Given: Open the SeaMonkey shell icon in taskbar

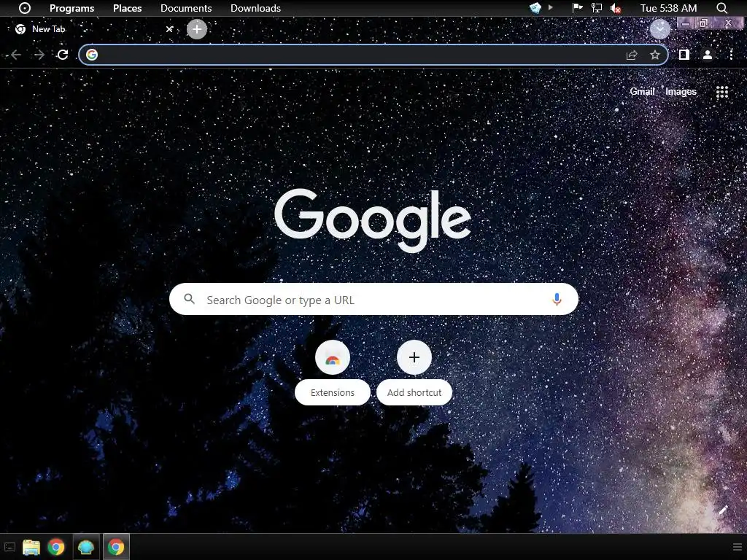Looking at the screenshot, I should pyautogui.click(x=86, y=547).
